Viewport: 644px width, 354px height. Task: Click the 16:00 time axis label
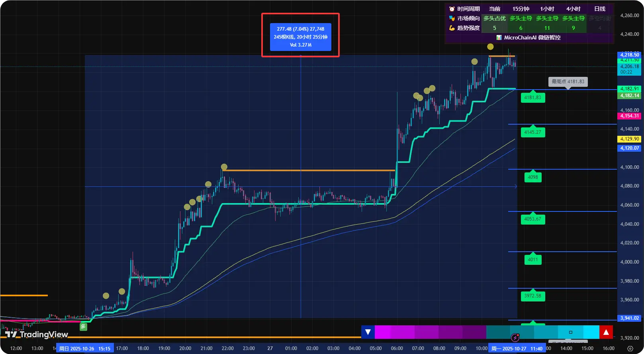pos(609,348)
